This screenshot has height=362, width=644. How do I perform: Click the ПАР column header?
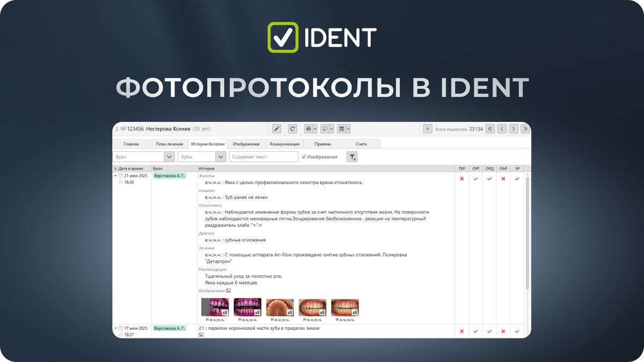pyautogui.click(x=503, y=168)
